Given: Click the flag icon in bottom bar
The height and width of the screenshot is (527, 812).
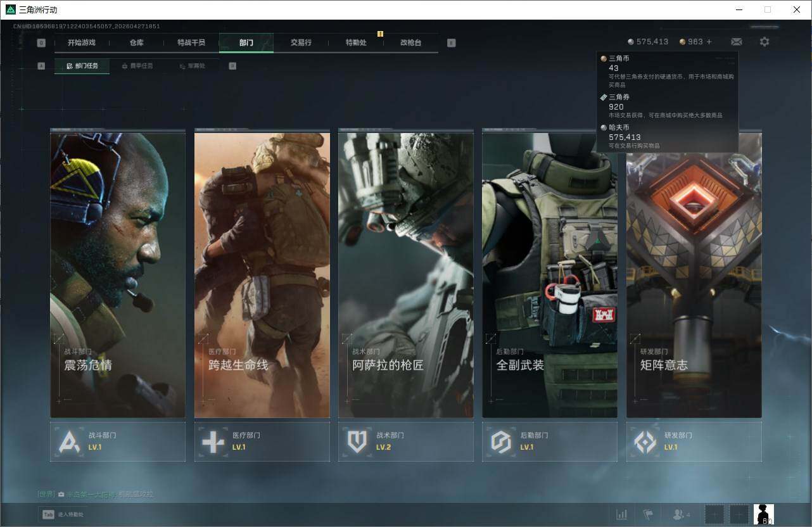Looking at the screenshot, I should (647, 514).
